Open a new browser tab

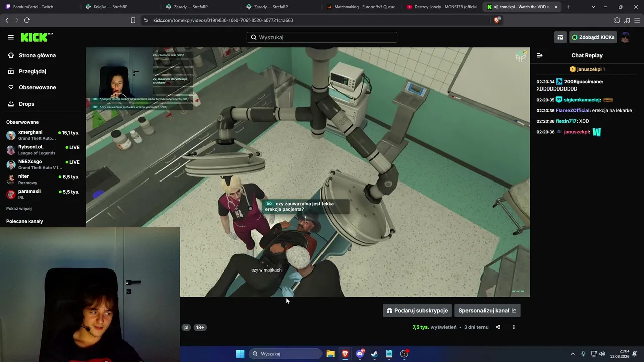click(x=569, y=7)
